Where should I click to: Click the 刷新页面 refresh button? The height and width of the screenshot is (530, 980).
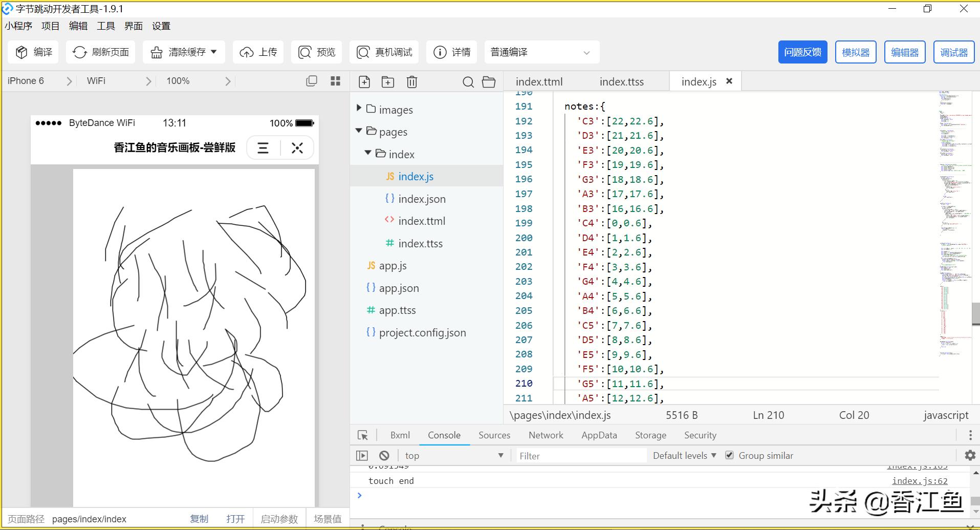point(101,52)
